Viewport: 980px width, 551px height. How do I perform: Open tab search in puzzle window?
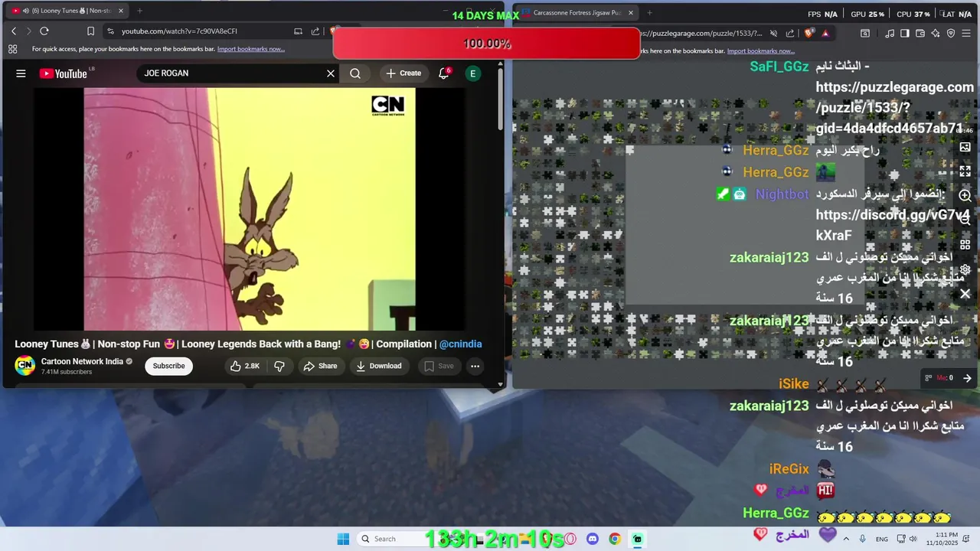[865, 34]
